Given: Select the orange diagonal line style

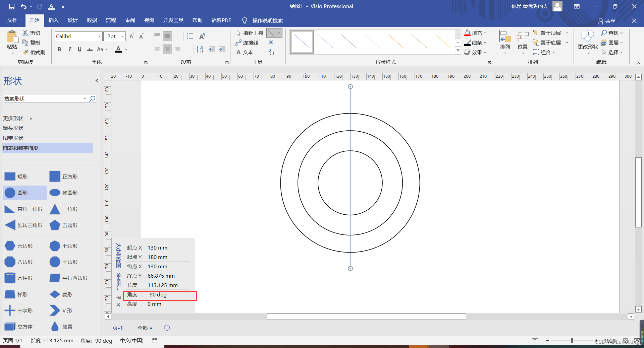Looking at the screenshot, I should (x=395, y=41).
